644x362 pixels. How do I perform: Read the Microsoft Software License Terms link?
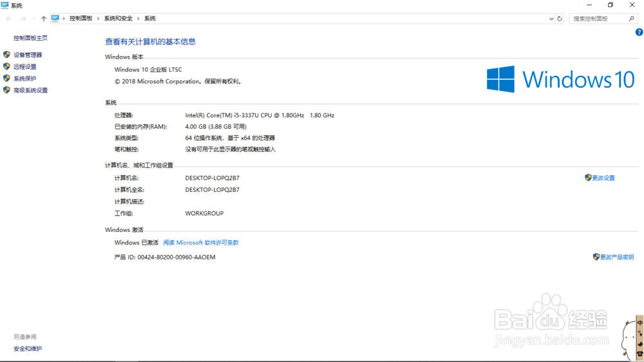pyautogui.click(x=201, y=243)
